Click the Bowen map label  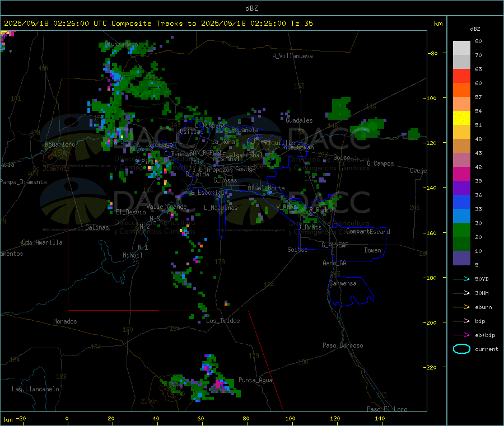(372, 250)
